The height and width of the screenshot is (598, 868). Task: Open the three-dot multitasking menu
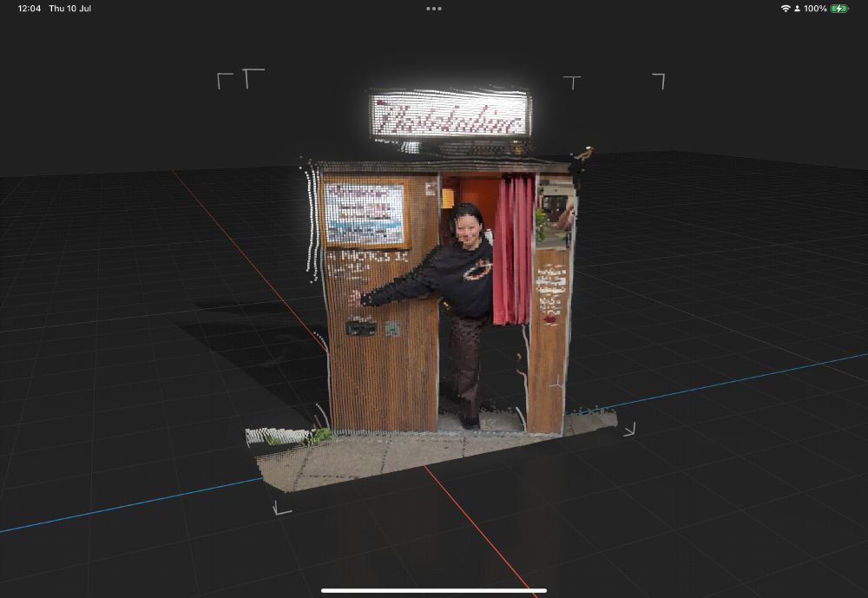click(x=434, y=9)
